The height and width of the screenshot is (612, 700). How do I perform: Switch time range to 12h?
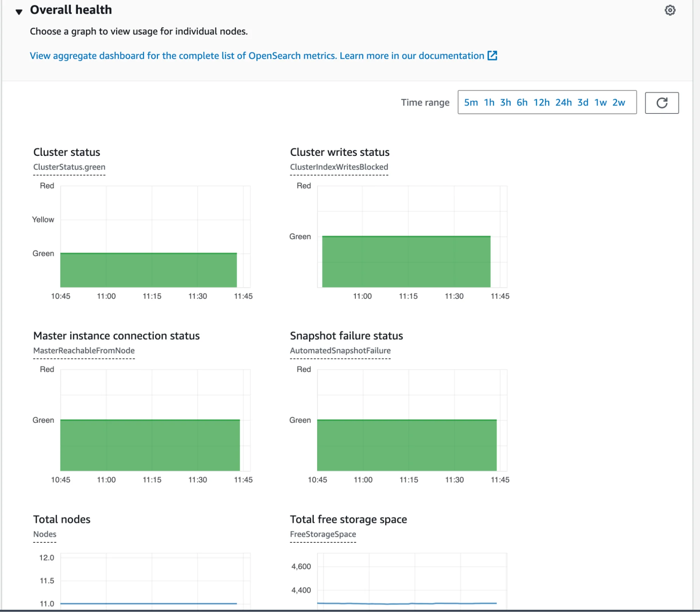pyautogui.click(x=541, y=103)
